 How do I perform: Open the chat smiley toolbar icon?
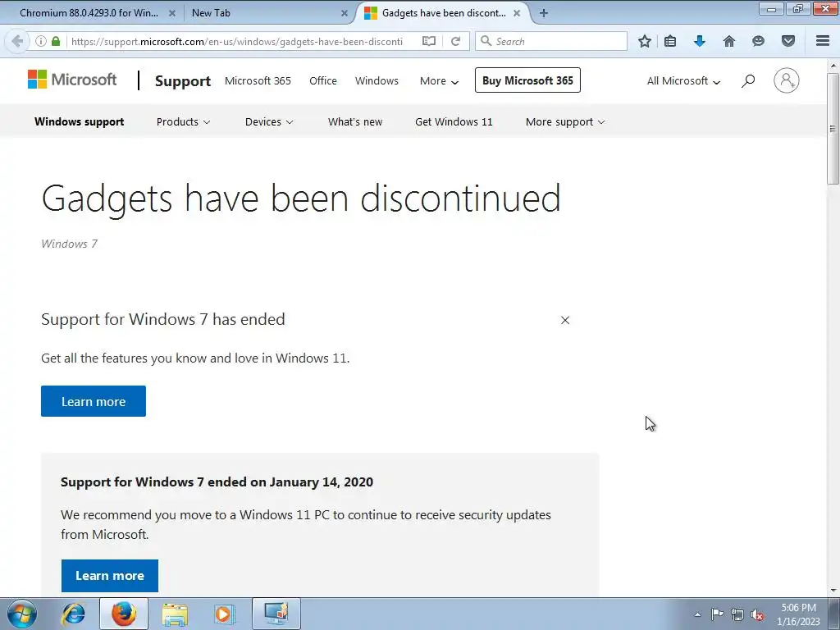click(x=758, y=41)
